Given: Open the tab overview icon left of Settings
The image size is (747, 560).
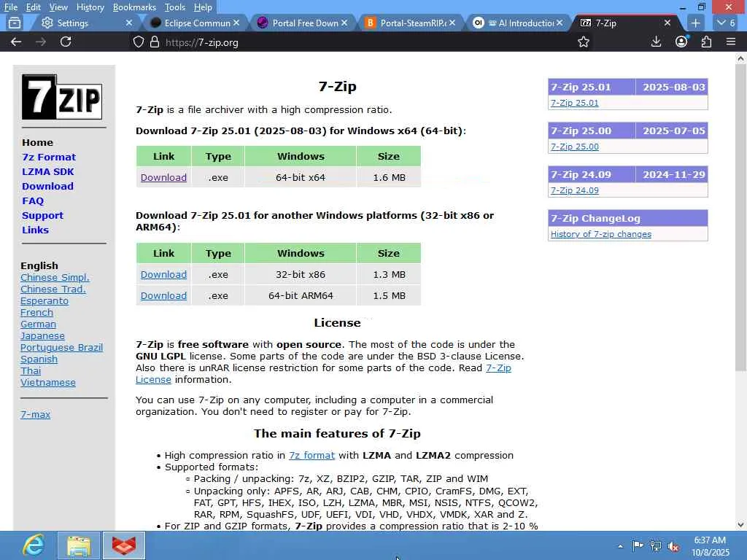Looking at the screenshot, I should [15, 23].
